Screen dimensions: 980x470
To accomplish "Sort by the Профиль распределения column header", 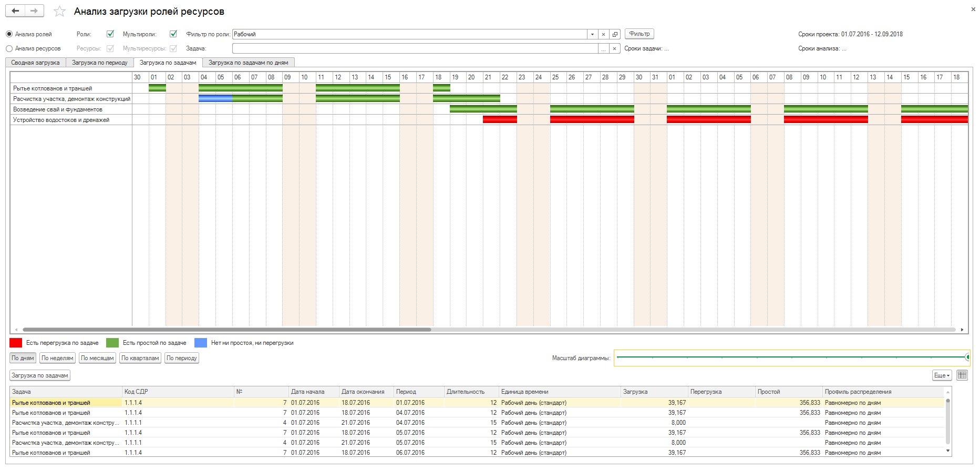I will coord(884,392).
